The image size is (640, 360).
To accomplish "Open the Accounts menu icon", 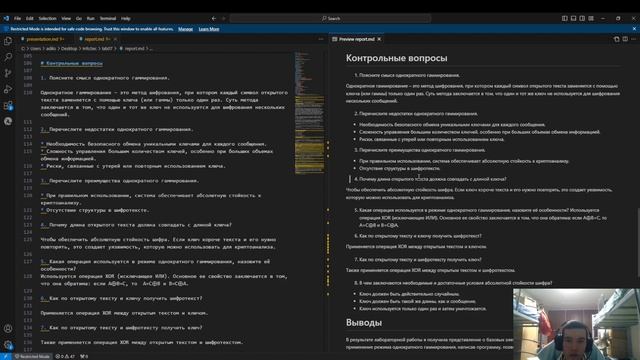I will (8, 329).
